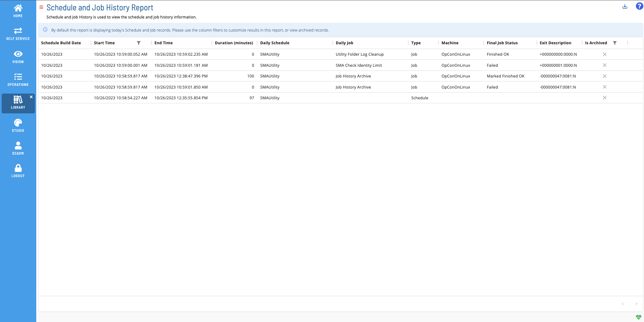
Task: Click end time 10:59:01.850 AM cell
Action: (x=181, y=87)
